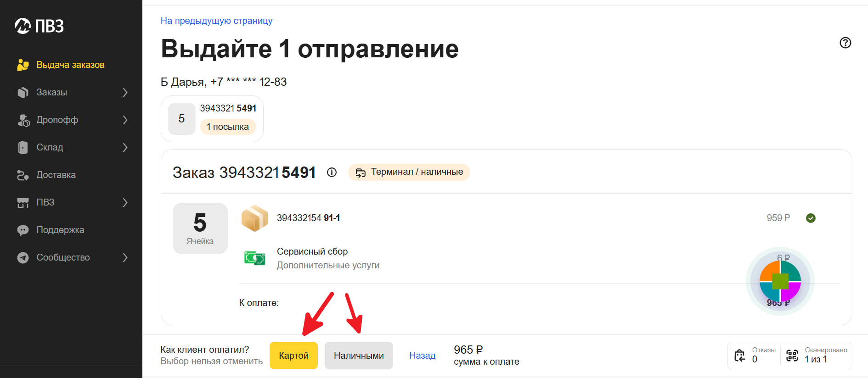Click the Доставка delivery icon
The image size is (868, 378).
pos(23,175)
